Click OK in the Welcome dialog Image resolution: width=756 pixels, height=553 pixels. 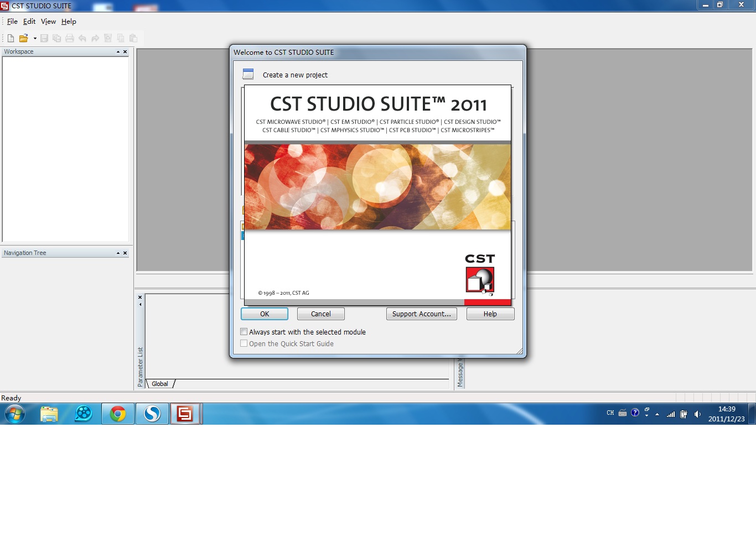pyautogui.click(x=265, y=314)
